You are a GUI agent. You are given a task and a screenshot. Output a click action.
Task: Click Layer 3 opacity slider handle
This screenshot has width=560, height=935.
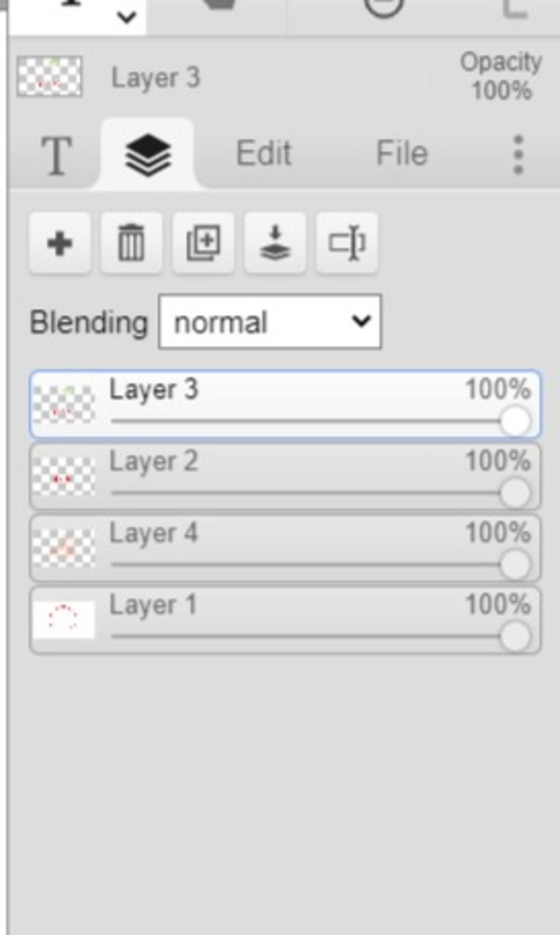pyautogui.click(x=515, y=422)
